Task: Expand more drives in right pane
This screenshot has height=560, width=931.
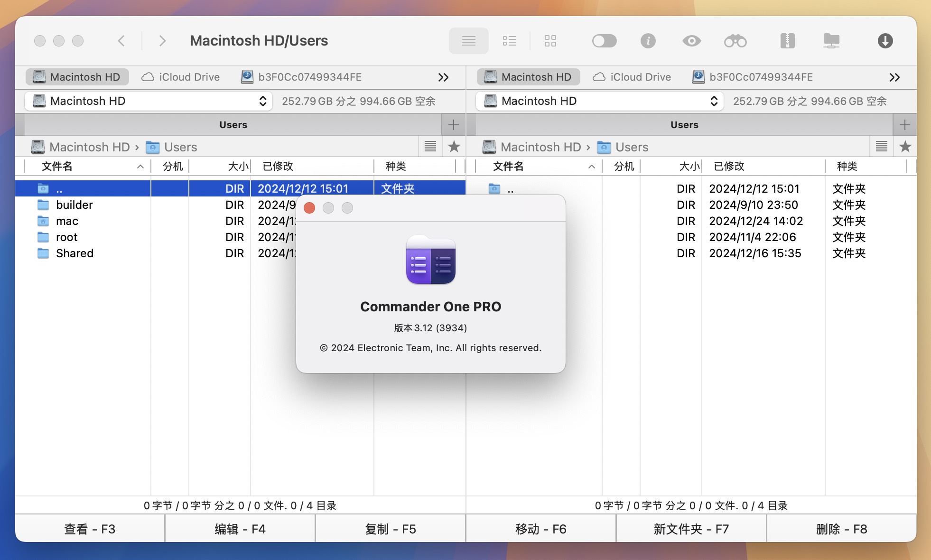Action: (894, 77)
